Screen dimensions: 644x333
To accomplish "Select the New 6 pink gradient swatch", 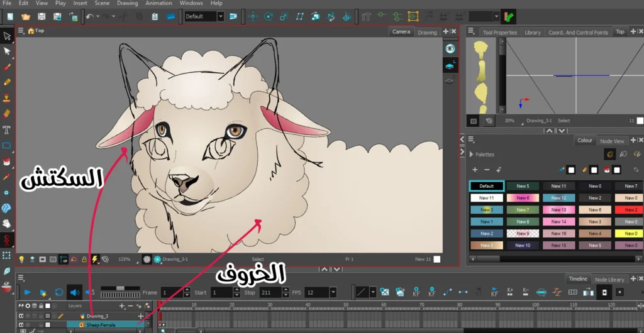I will [x=523, y=198].
